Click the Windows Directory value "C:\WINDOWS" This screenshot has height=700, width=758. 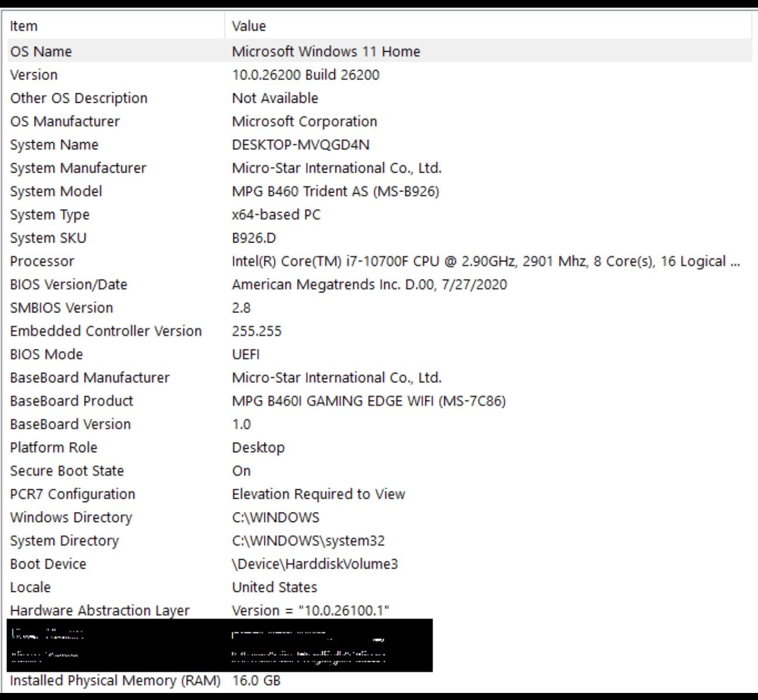coord(276,517)
